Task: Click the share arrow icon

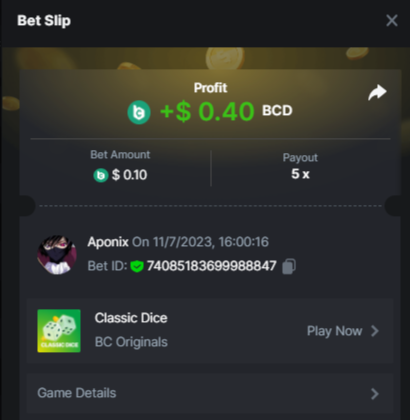Action: pyautogui.click(x=377, y=92)
